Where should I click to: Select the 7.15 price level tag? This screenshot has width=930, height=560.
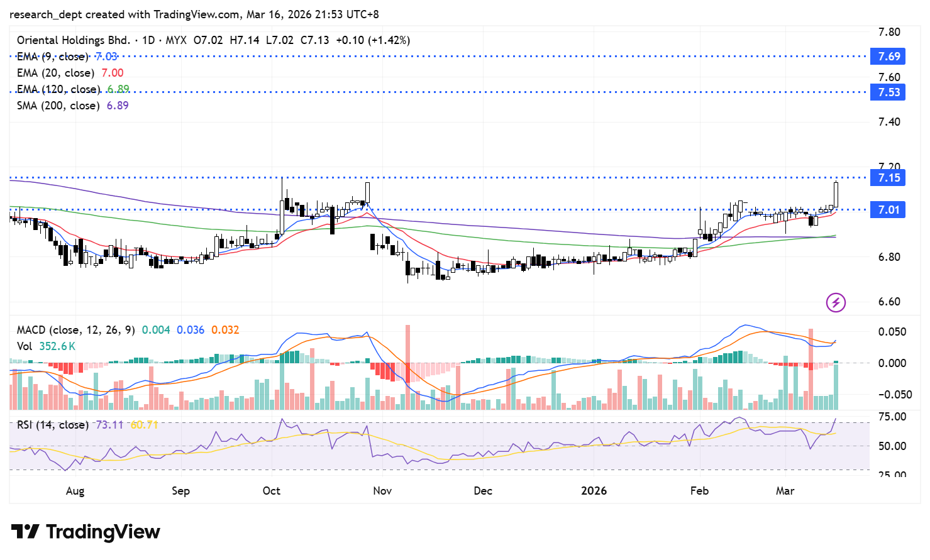coord(888,178)
